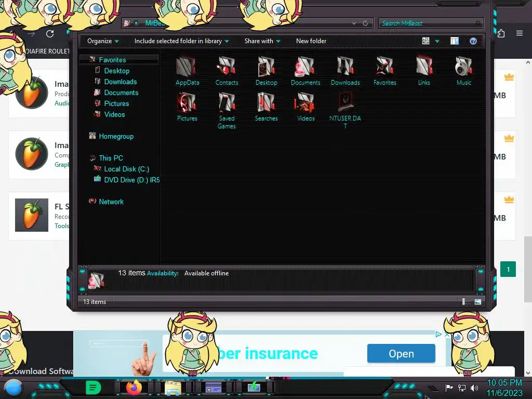Expand Include selected folder in library menu

[181, 41]
